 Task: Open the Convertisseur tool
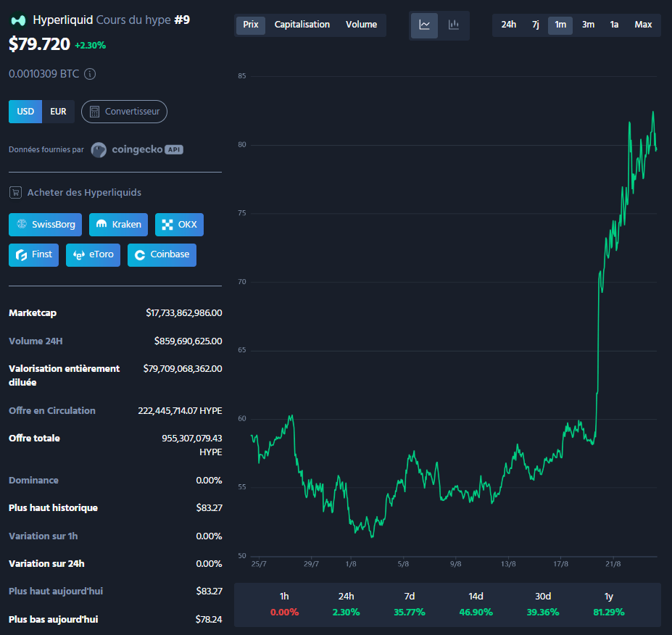(x=124, y=112)
